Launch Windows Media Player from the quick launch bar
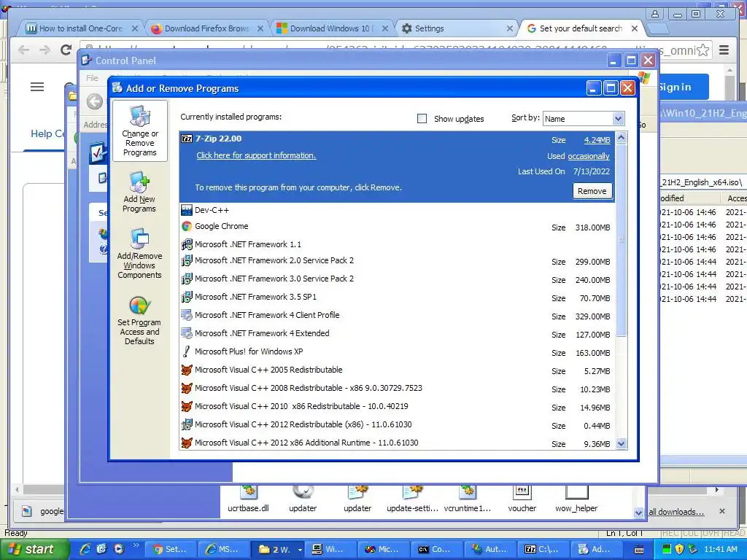 (119, 549)
